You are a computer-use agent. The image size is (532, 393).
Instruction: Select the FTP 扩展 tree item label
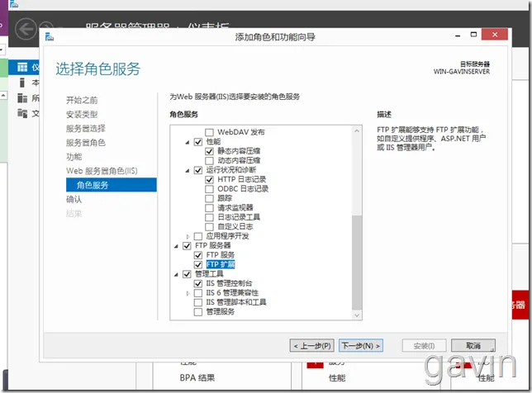tap(221, 264)
